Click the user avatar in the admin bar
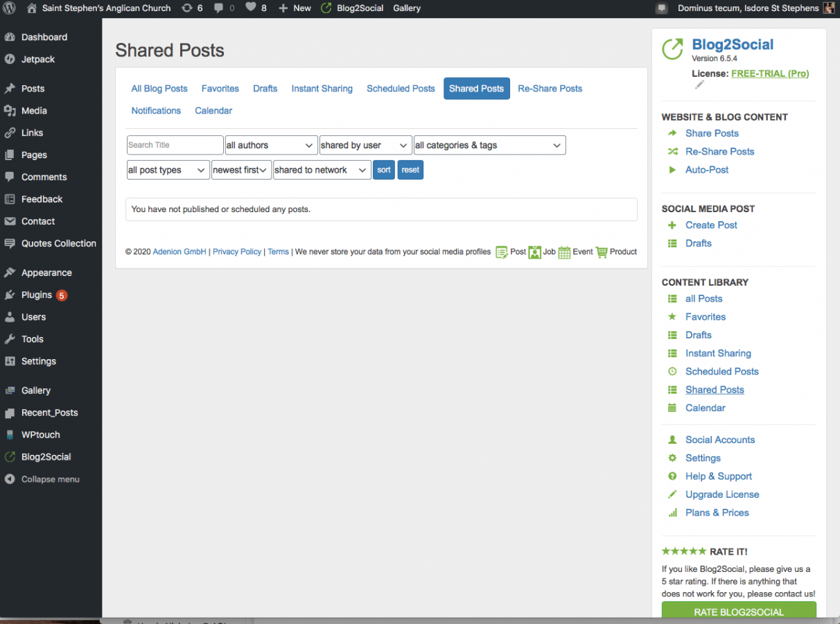This screenshot has width=840, height=624. pos(829,8)
